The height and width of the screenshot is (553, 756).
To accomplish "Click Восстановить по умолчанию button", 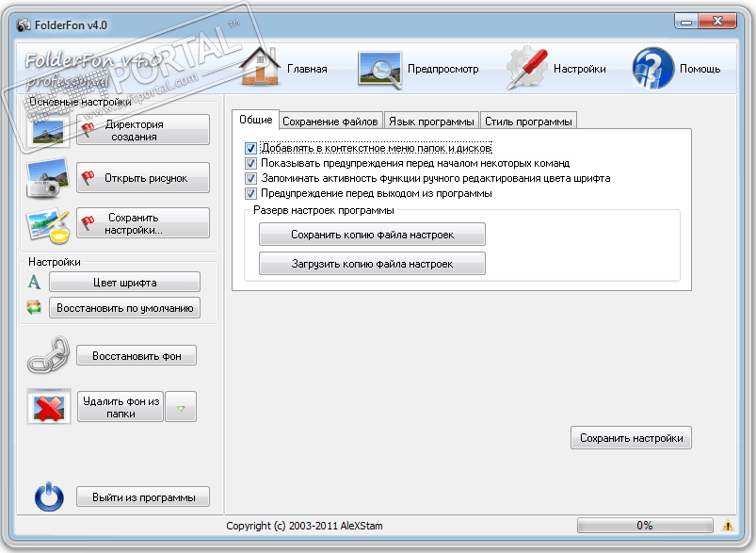I will click(x=125, y=308).
